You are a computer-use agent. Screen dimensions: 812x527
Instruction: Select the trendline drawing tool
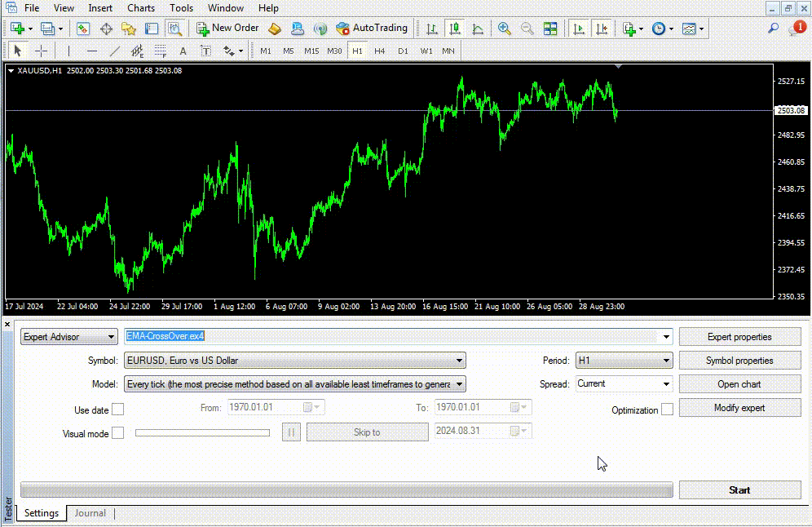(x=115, y=51)
